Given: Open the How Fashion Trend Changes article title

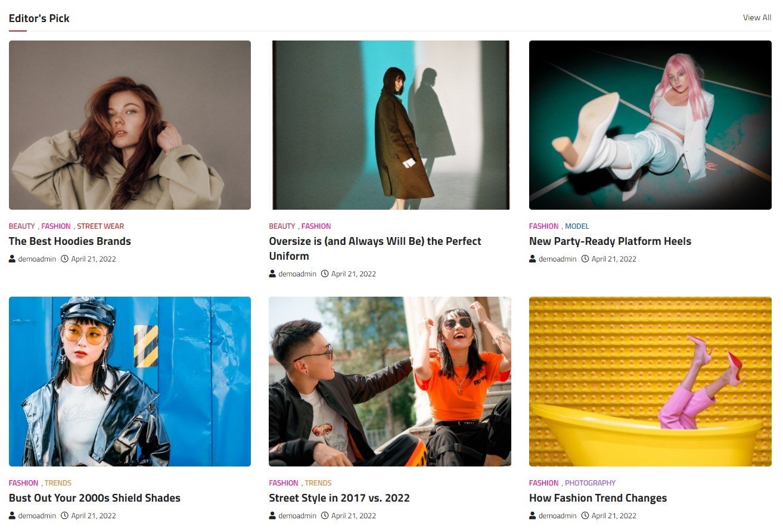Looking at the screenshot, I should [598, 498].
